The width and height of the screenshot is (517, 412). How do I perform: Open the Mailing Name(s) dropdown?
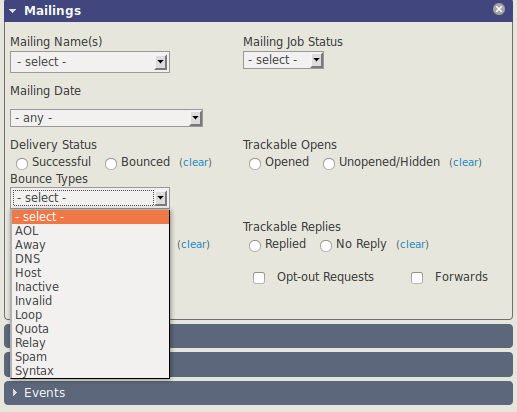pos(90,62)
